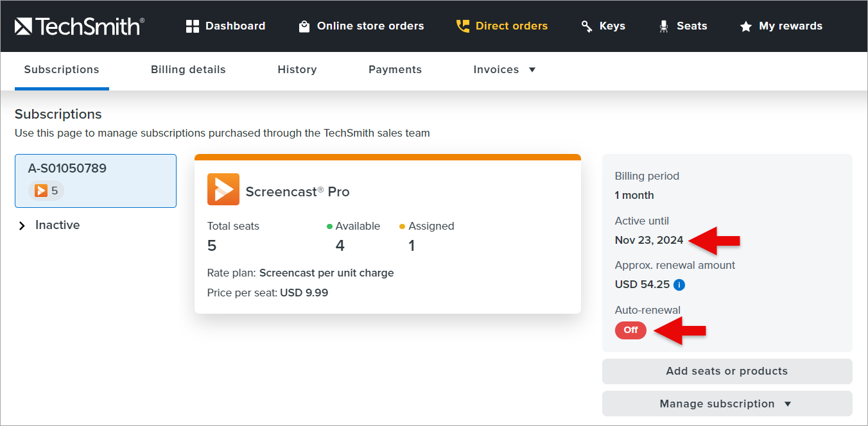Select the Subscriptions tab
The height and width of the screenshot is (426, 868).
click(62, 70)
